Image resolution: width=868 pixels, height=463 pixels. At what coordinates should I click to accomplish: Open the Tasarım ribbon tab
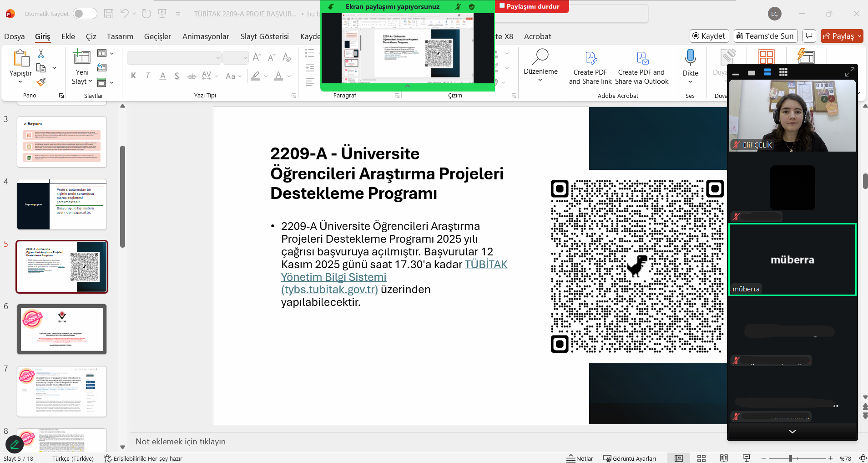[120, 36]
